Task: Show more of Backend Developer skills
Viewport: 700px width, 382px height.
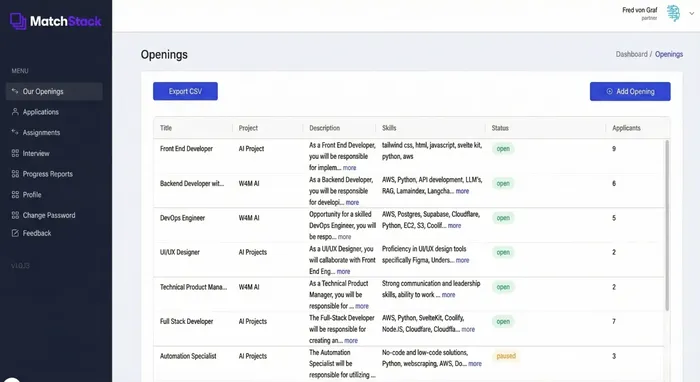Action: pos(462,191)
